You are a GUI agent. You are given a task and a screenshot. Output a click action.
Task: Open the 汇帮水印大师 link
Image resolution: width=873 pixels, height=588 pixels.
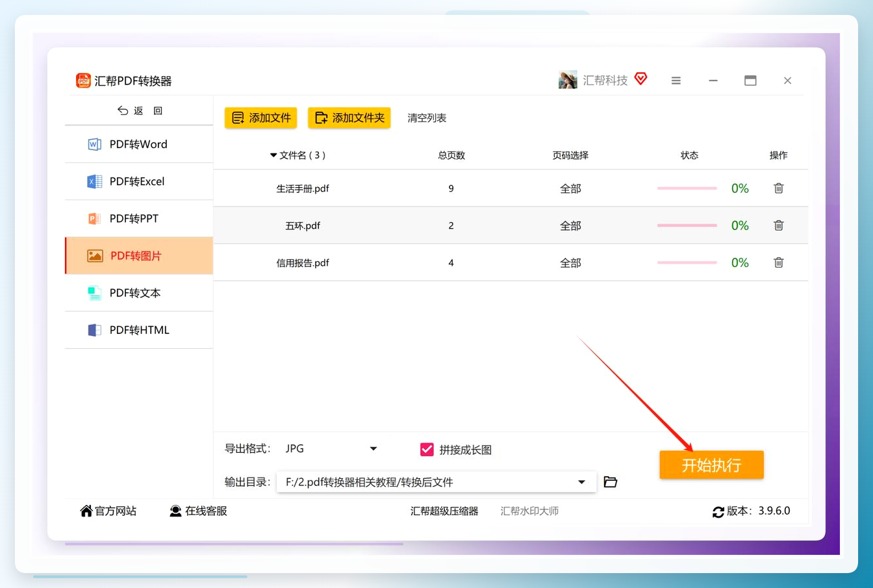[x=529, y=511]
